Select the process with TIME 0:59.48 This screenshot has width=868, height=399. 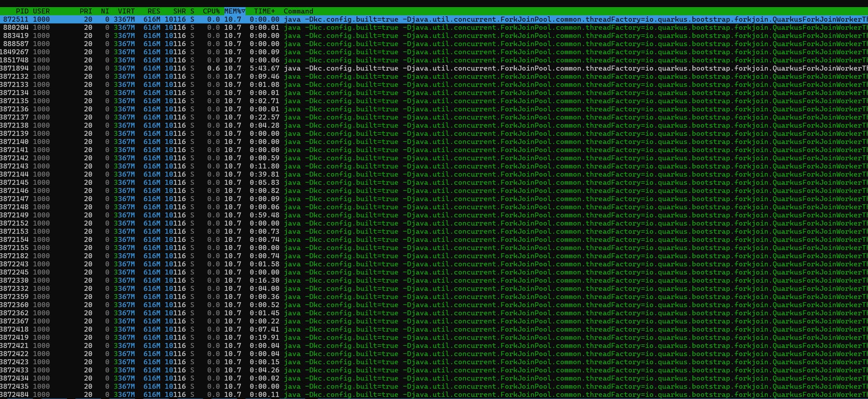point(264,215)
